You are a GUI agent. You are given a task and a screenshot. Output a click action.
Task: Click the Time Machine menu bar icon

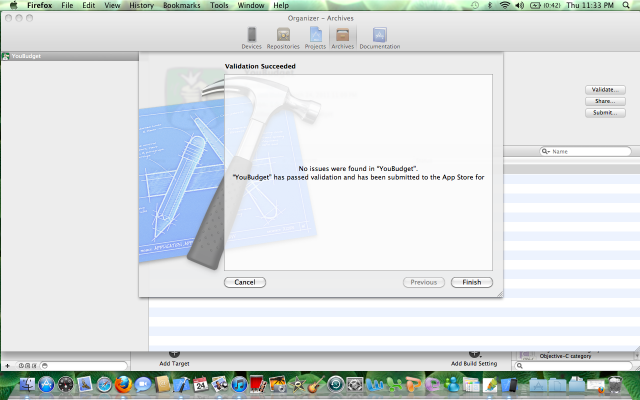pos(475,5)
